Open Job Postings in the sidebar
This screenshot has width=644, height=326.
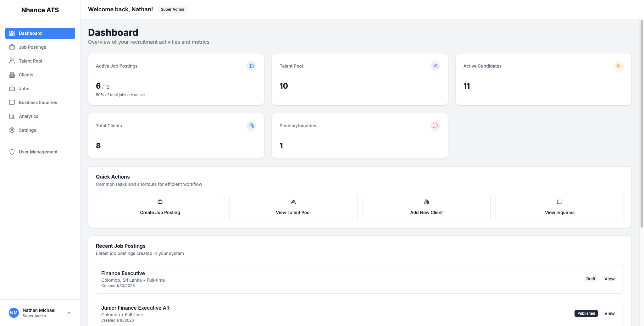click(x=32, y=47)
